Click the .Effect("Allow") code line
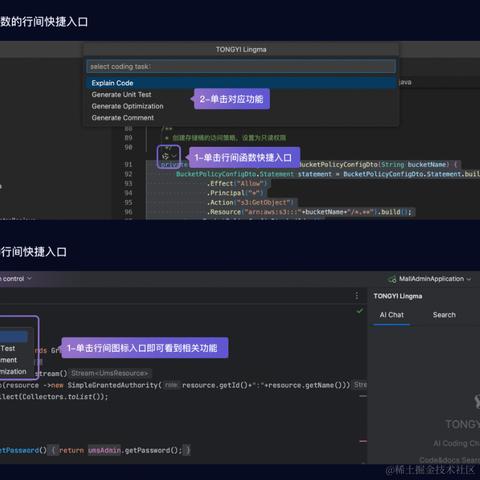The width and height of the screenshot is (480, 480). [x=238, y=184]
